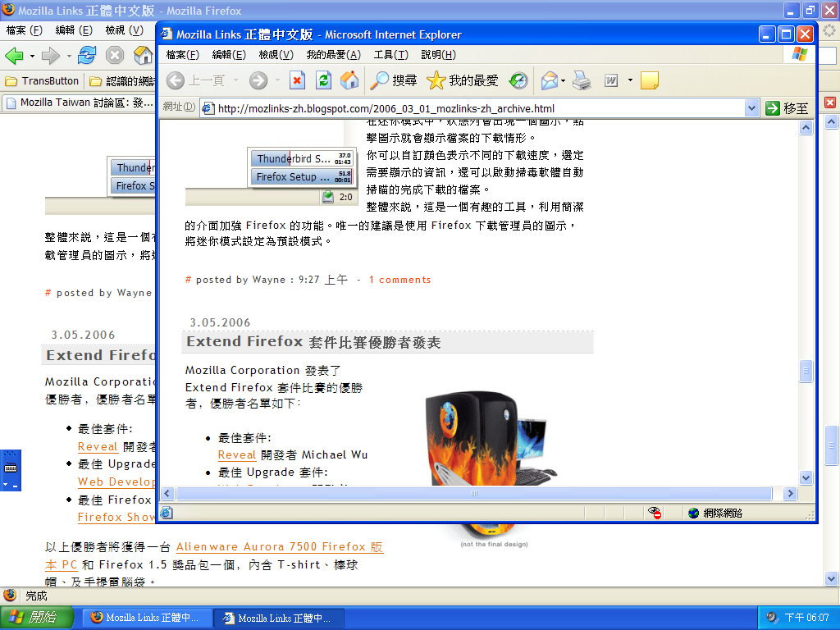840x630 pixels.
Task: Click the Internet zone globe in IE status bar
Action: click(x=694, y=513)
